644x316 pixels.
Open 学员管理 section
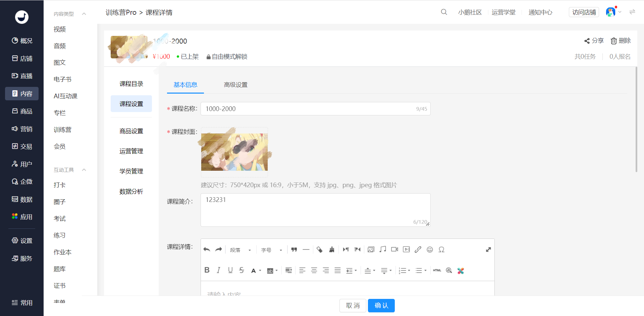click(131, 171)
